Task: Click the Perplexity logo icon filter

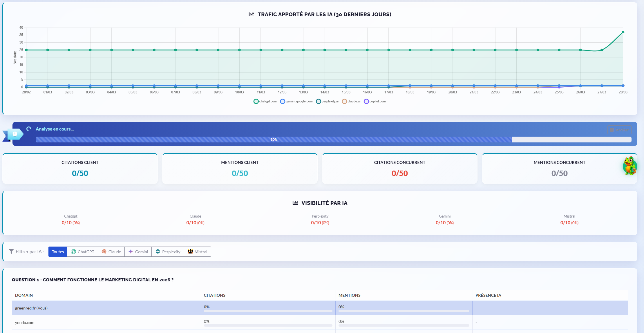Action: (158, 251)
